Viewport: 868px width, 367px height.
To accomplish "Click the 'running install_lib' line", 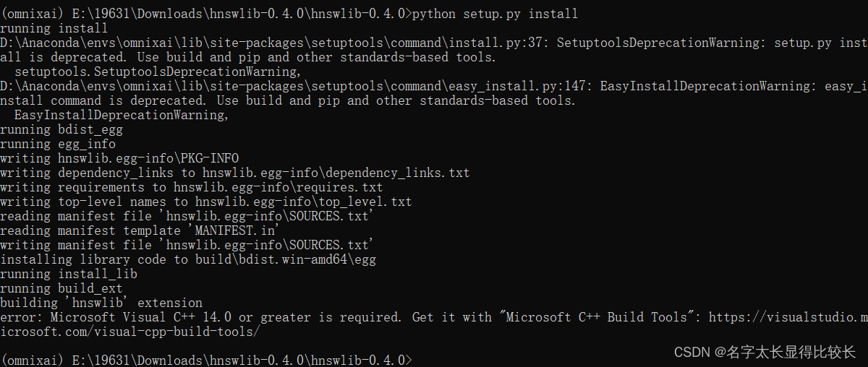I will [x=69, y=274].
